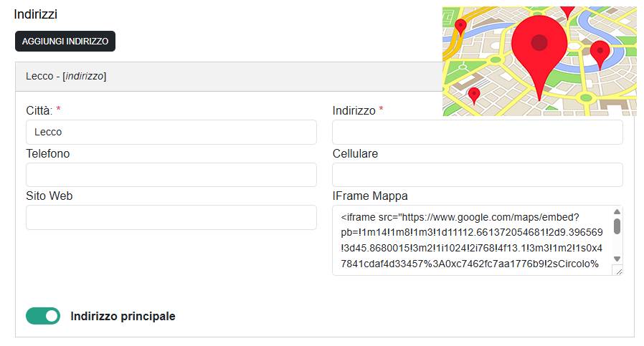Select the small pin at the map's top-left

(x=460, y=27)
